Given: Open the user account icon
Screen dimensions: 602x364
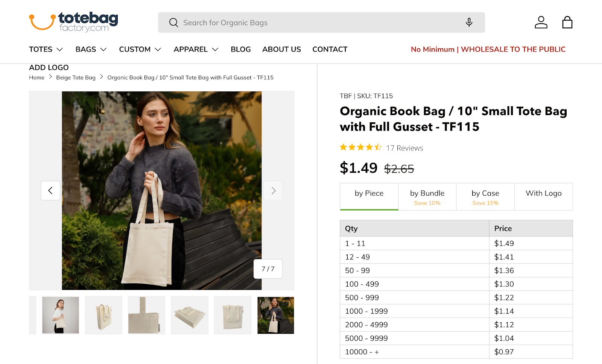Looking at the screenshot, I should pos(541,22).
